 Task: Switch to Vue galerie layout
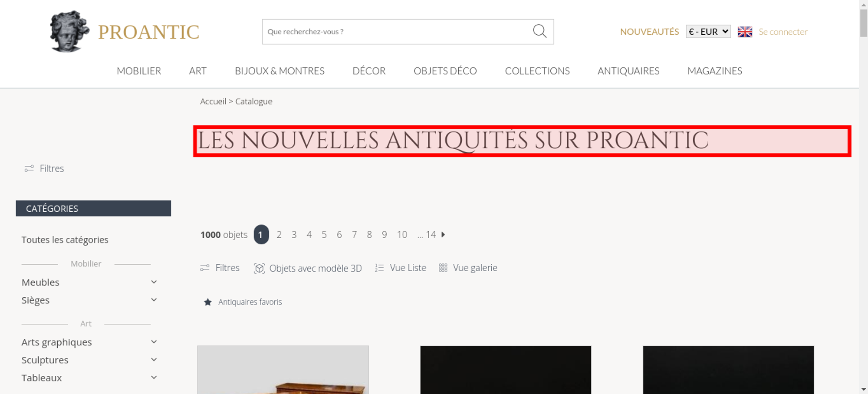tap(468, 268)
